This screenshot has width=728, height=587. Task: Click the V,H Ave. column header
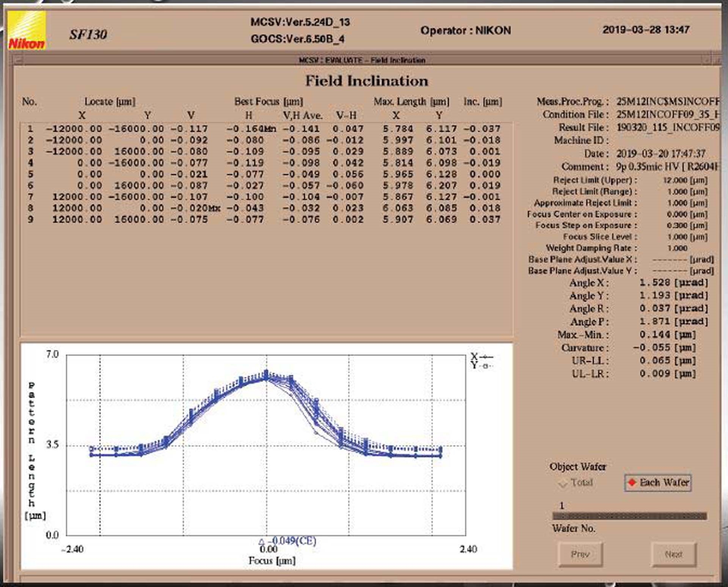pos(303,115)
